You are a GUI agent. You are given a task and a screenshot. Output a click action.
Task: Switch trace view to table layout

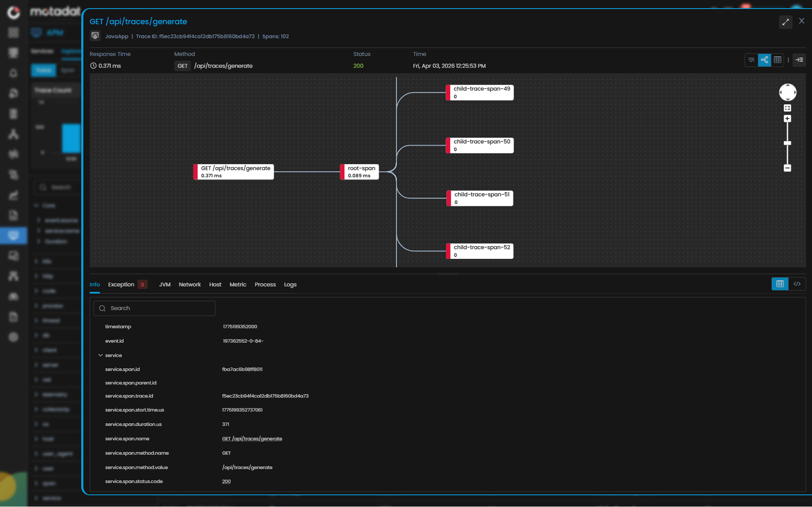point(778,60)
